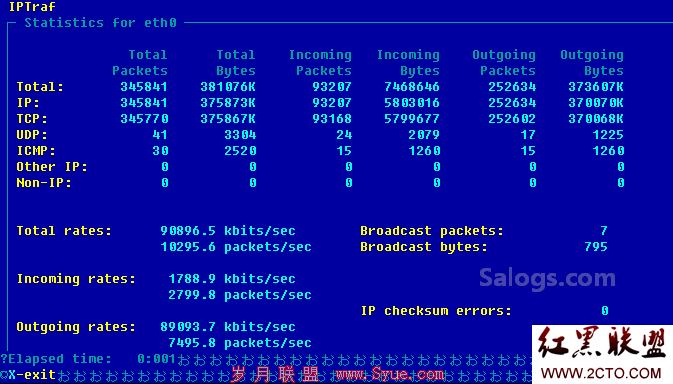Click the 'IP checksum errors:' label
This screenshot has width=673, height=384.
coord(436,311)
